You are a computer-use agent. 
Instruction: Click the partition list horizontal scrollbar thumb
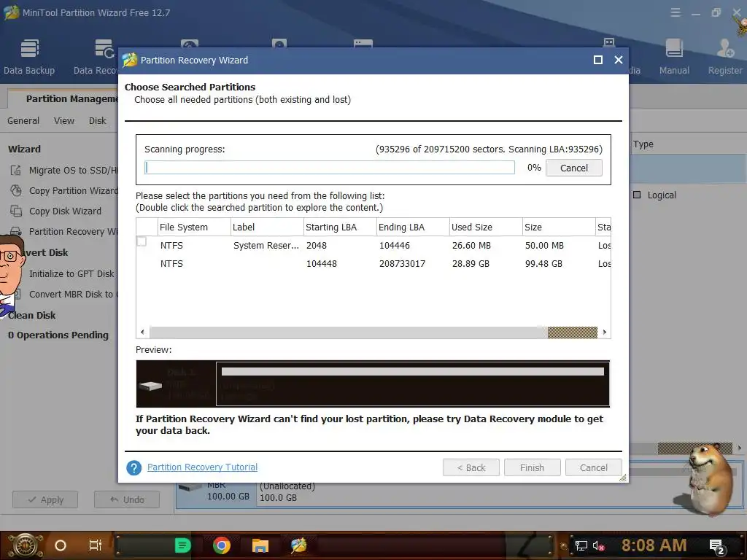[572, 332]
